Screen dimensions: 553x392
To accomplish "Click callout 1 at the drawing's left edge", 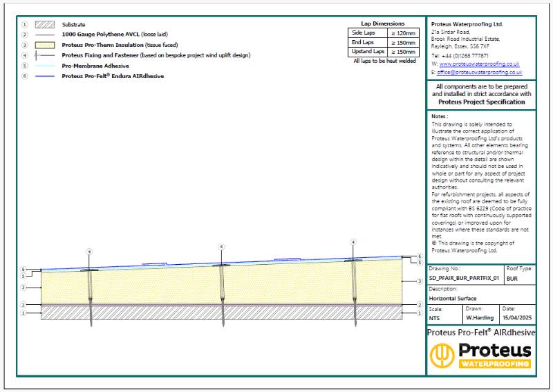I will pyautogui.click(x=24, y=313).
